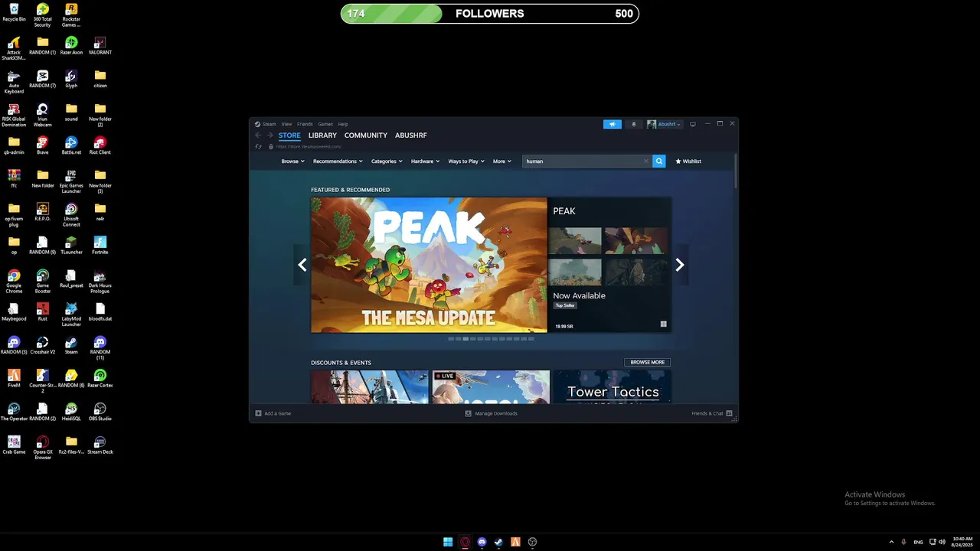Switch to the COMMUNITY tab
The width and height of the screenshot is (980, 551).
[x=366, y=135]
